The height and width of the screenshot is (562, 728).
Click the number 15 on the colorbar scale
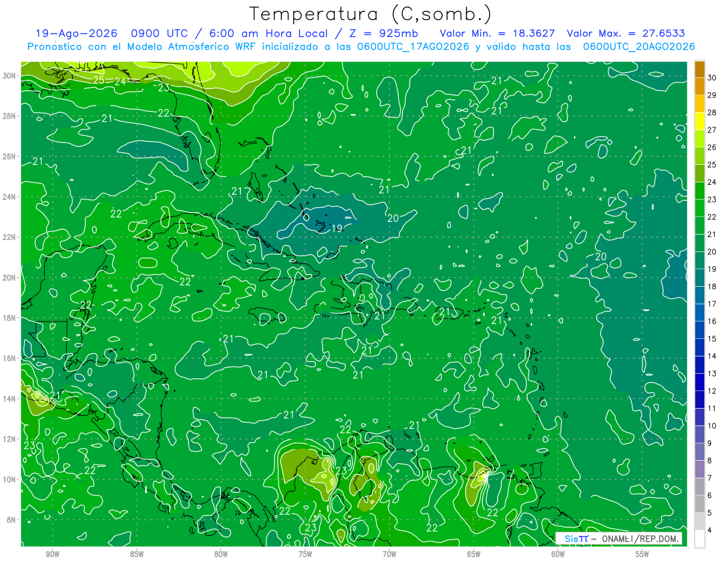coord(712,339)
